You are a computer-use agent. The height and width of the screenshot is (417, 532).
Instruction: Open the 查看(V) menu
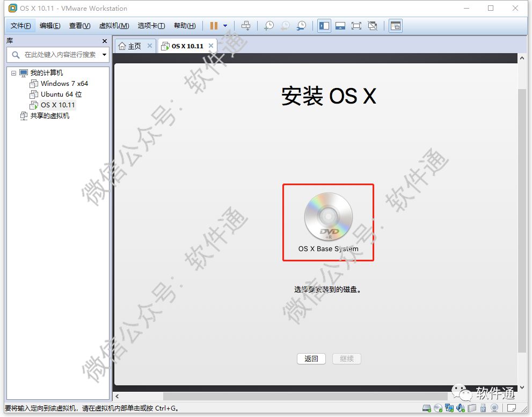(80, 26)
